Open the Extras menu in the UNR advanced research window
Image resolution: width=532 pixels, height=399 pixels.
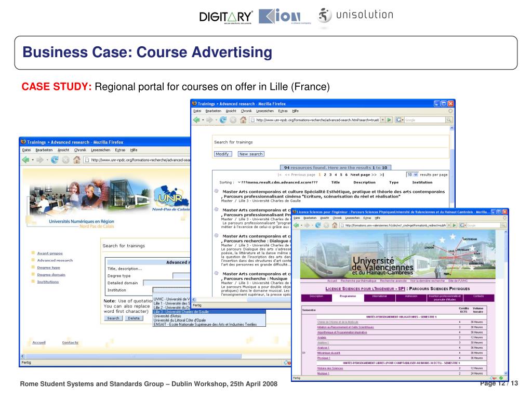tap(120, 150)
